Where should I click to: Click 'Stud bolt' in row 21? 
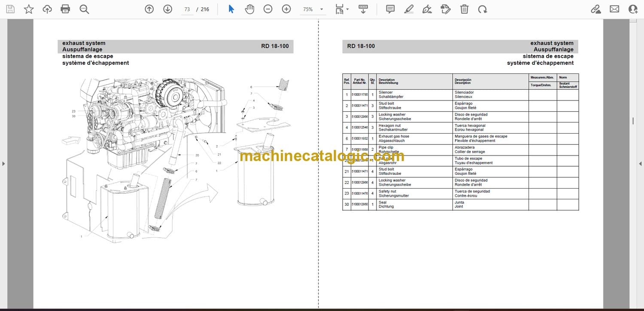386,169
